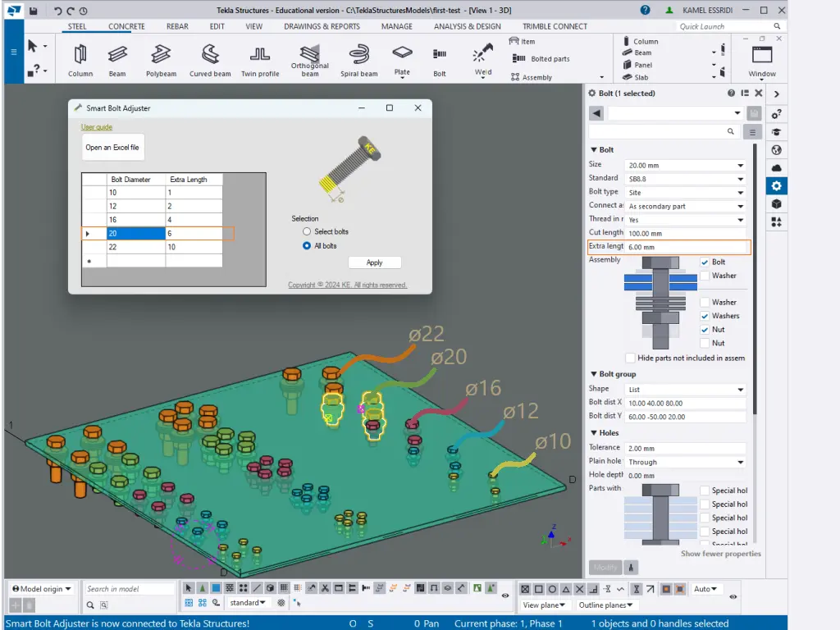Enable 'Hide parts not included' checkbox
This screenshot has height=630, width=840.
click(x=630, y=358)
